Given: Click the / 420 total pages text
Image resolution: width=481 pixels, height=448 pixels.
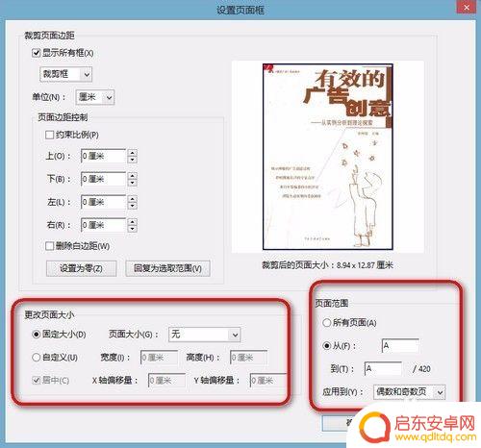Looking at the screenshot, I should [421, 369].
